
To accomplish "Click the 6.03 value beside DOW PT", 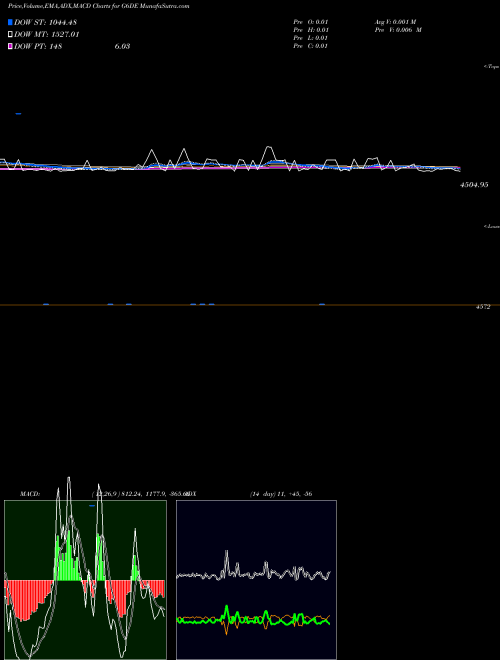I will coord(122,46).
